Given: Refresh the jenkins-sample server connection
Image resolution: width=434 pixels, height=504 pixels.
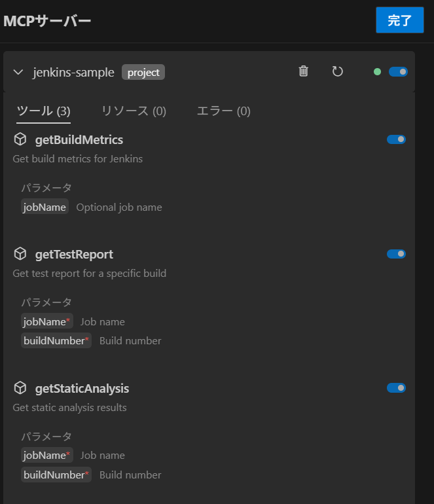Looking at the screenshot, I should 337,71.
